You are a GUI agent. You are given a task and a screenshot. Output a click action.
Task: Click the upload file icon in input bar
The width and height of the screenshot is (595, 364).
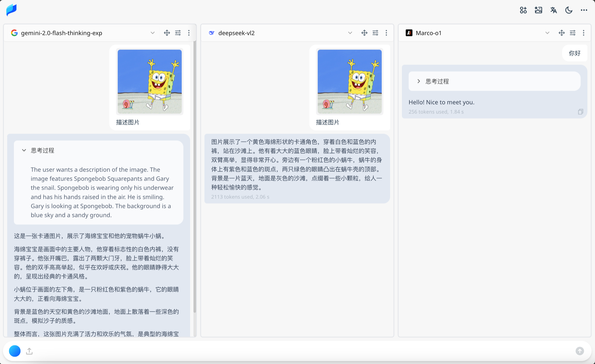coord(29,351)
